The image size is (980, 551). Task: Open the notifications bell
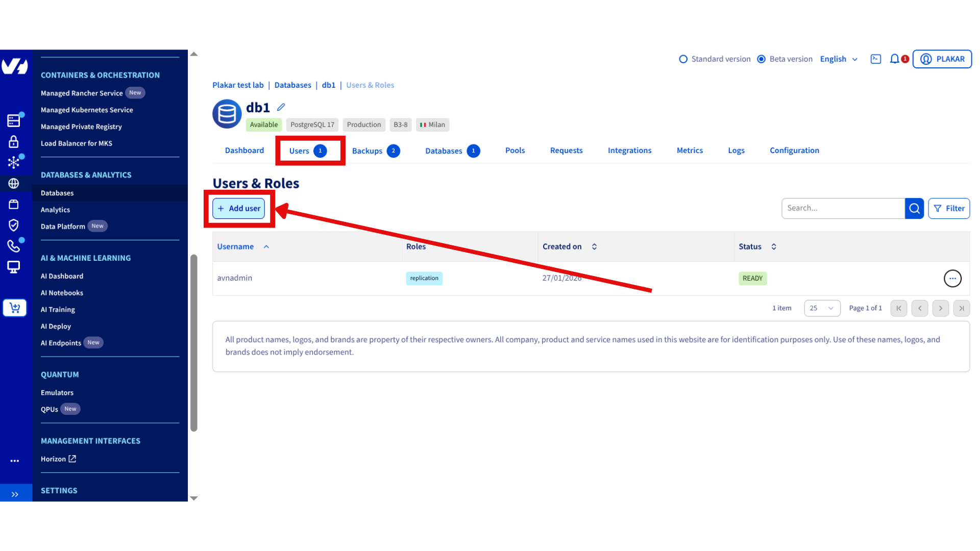[x=894, y=59]
